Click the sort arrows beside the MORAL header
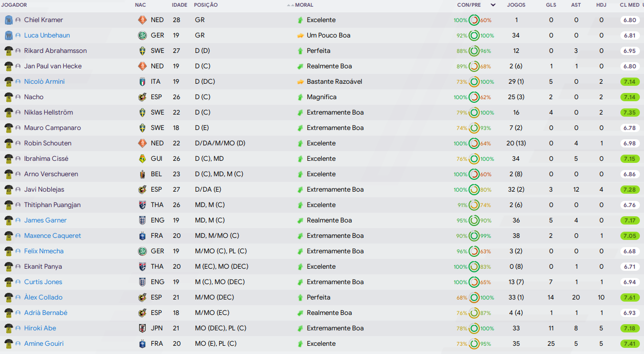This screenshot has width=644, height=354. pos(290,5)
